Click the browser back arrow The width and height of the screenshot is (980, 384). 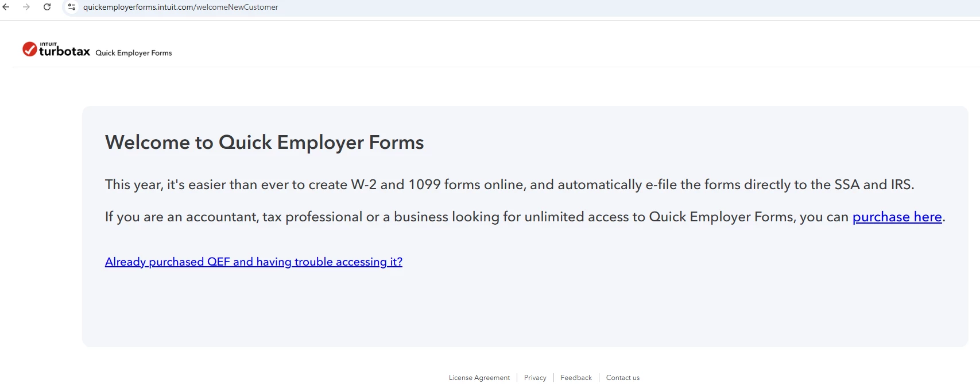(x=6, y=7)
